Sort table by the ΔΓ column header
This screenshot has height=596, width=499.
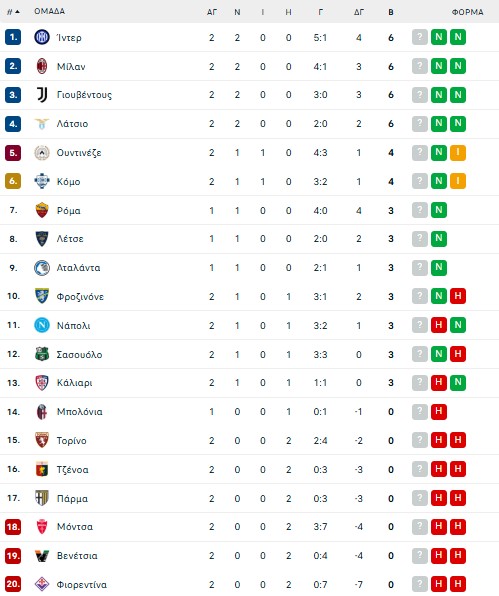click(x=358, y=12)
